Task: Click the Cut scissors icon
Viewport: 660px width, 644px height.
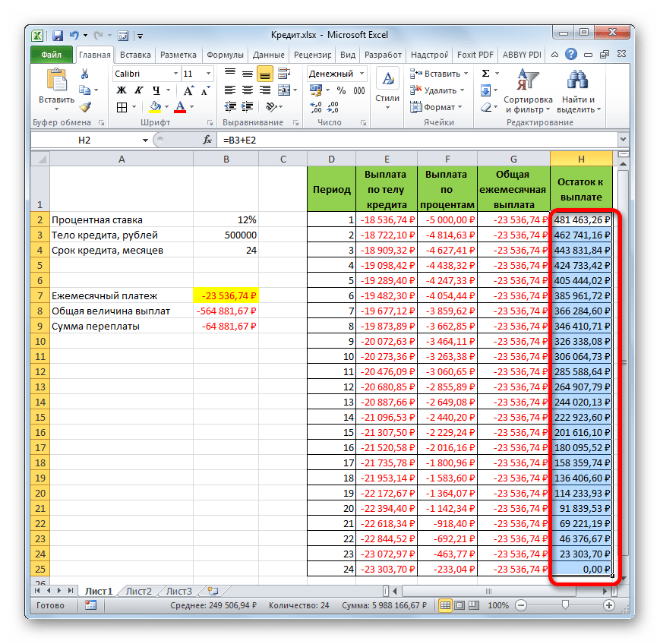Action: tap(84, 74)
